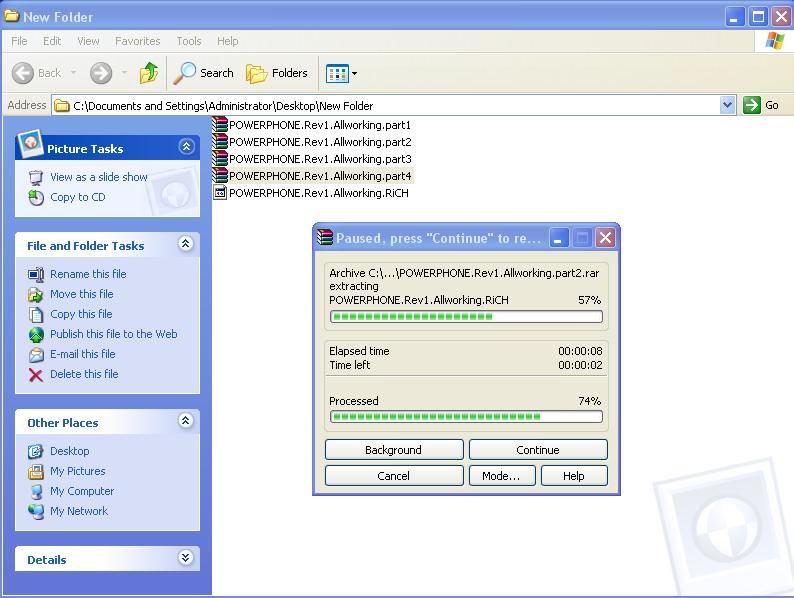Click Copy this file link

(81, 314)
